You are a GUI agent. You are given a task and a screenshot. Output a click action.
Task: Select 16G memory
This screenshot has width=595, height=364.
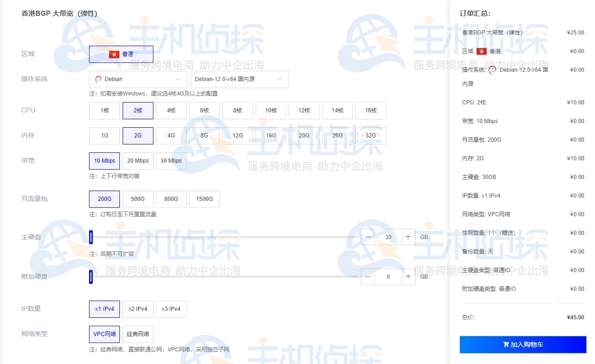271,135
